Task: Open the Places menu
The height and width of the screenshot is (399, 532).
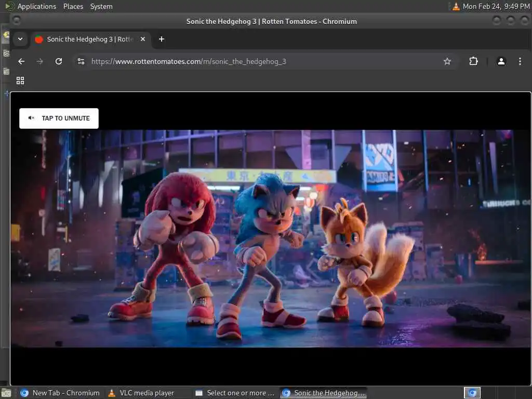Action: 73,6
